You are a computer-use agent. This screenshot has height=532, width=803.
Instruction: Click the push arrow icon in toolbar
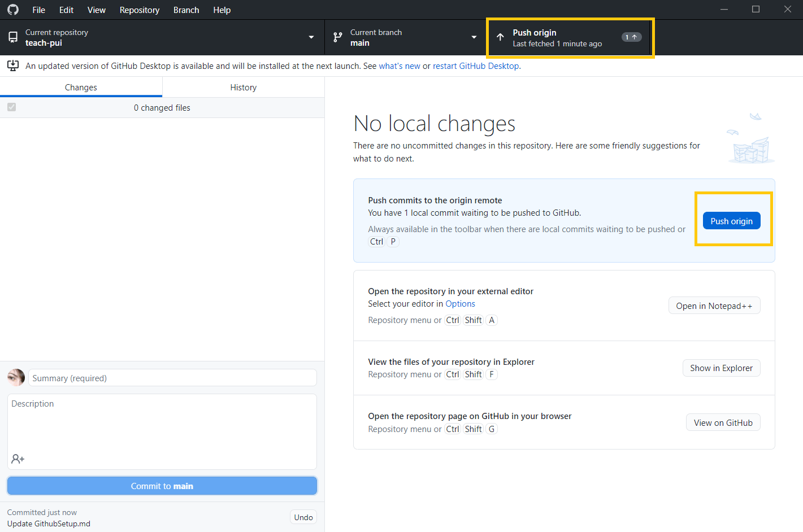click(500, 37)
